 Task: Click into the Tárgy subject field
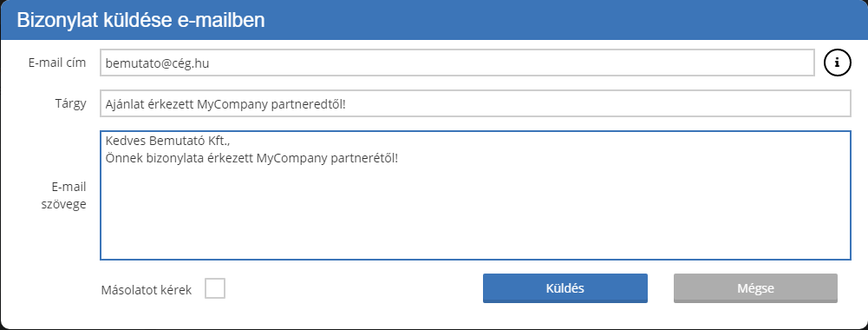coord(475,103)
